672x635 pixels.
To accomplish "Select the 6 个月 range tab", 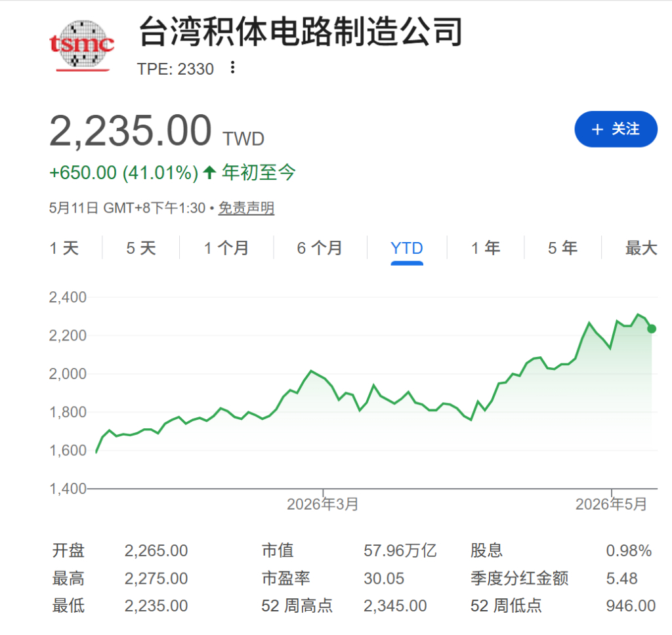I will [x=320, y=248].
